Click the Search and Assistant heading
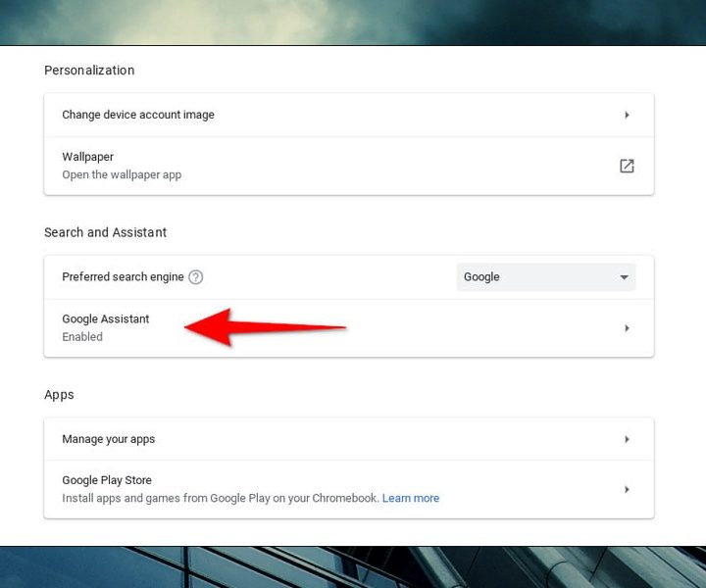This screenshot has width=706, height=588. pyautogui.click(x=105, y=232)
